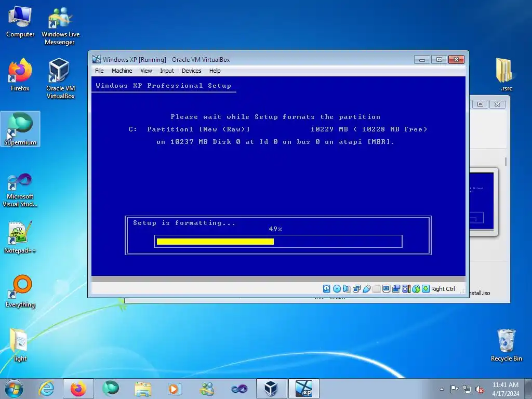This screenshot has width=532, height=399.
Task: Select the Oracle VM VirtualBox desktop shortcut
Action: point(60,79)
